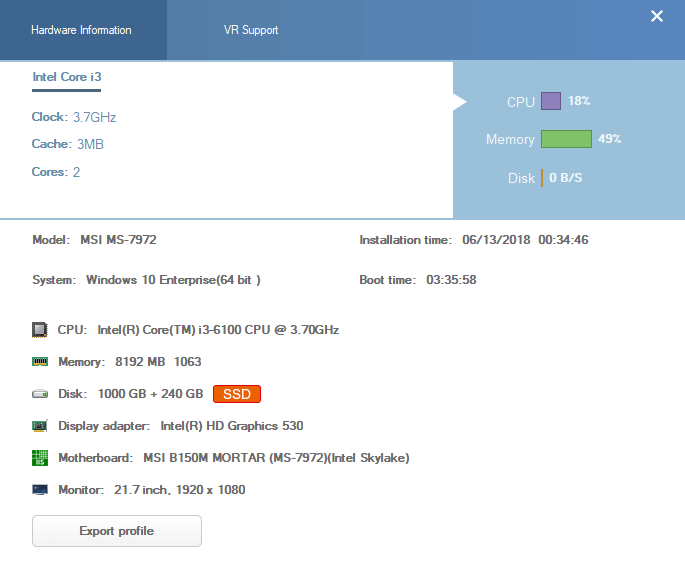This screenshot has height=565, width=685.
Task: Click the orange Disk activity indicator
Action: point(542,178)
